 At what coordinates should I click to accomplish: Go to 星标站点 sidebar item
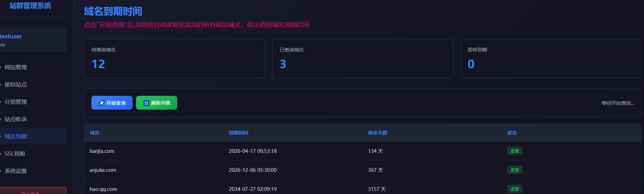pos(16,84)
